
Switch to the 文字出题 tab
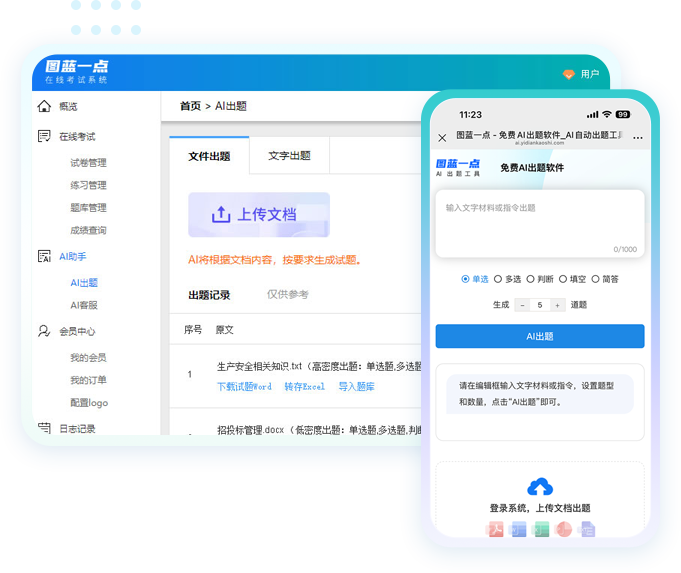(289, 156)
